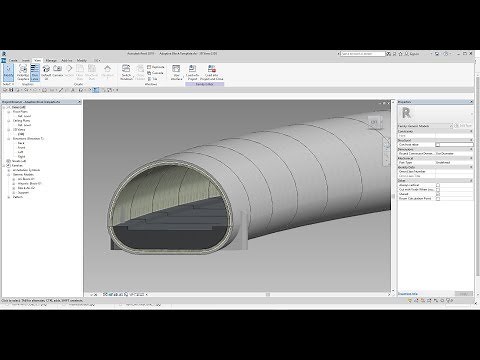This screenshot has width=480, height=360.
Task: Select the Modify tool in the ribbon
Action: tap(8, 72)
